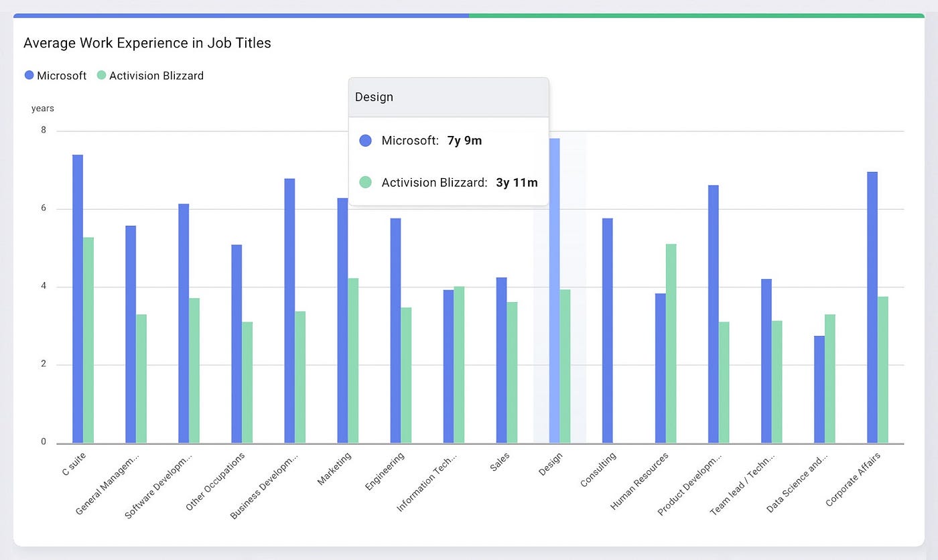
Task: Click the green Design bar
Action: point(565,366)
